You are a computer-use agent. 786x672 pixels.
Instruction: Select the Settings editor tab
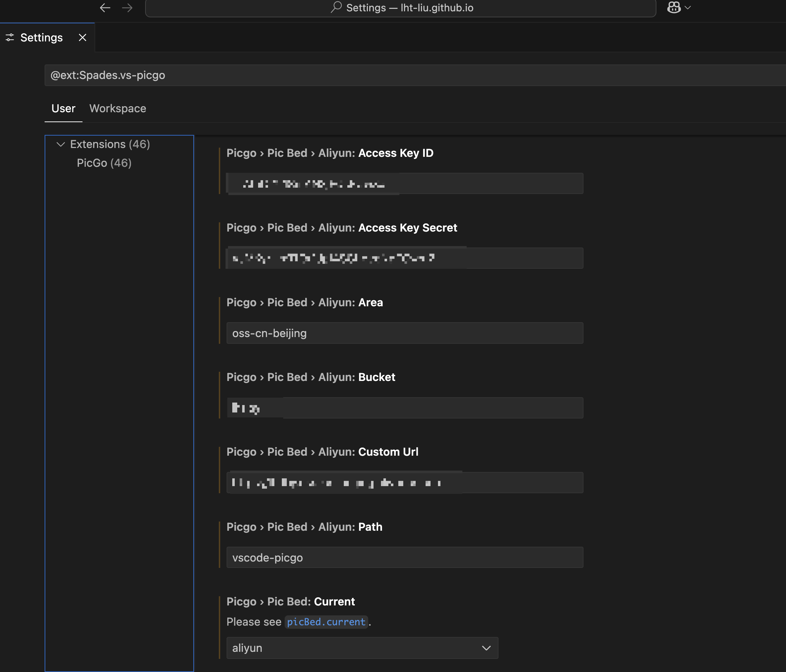tap(47, 38)
